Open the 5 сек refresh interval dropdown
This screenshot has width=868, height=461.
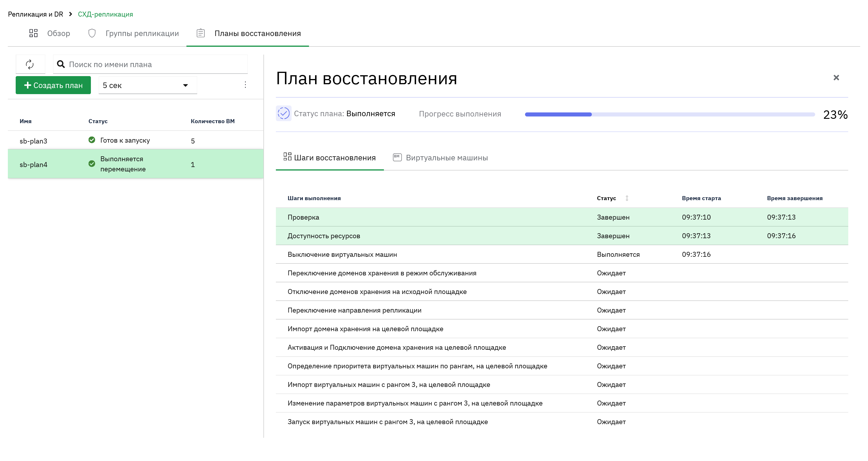tap(148, 85)
